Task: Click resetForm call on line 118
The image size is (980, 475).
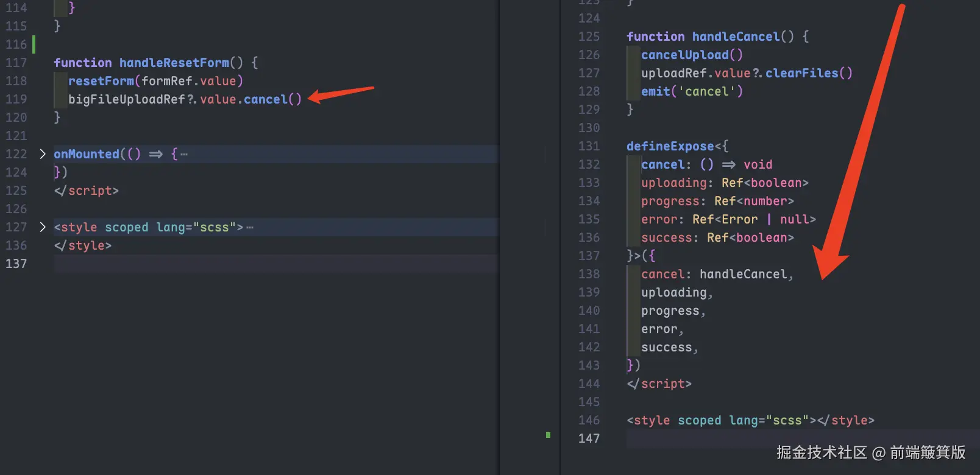Action: click(101, 81)
